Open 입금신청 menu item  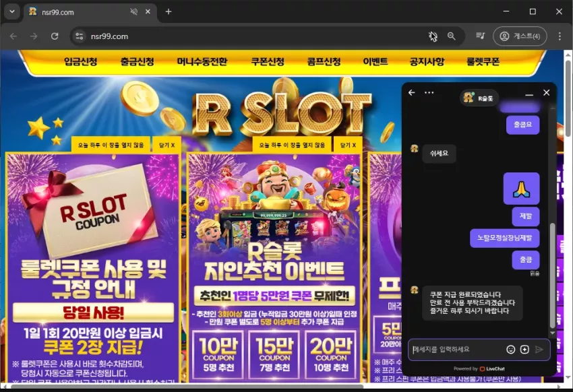point(81,62)
